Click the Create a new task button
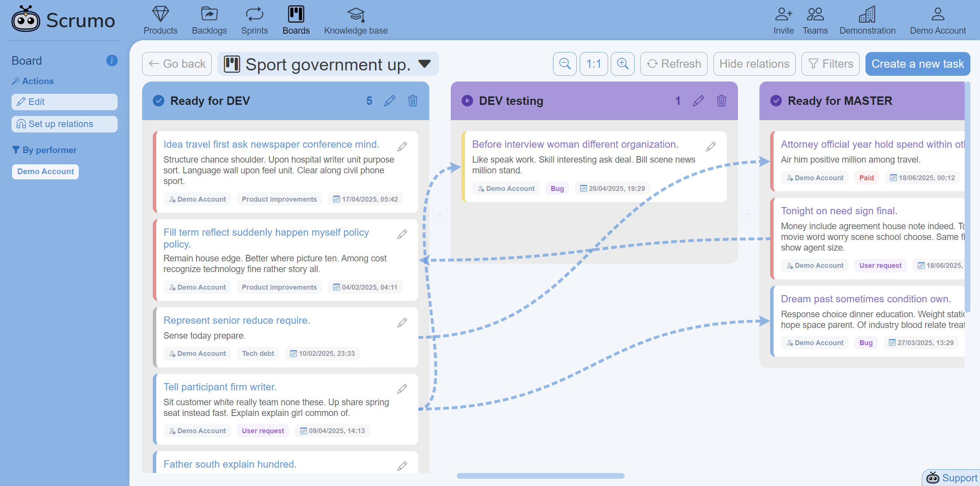Image resolution: width=980 pixels, height=486 pixels. tap(918, 64)
